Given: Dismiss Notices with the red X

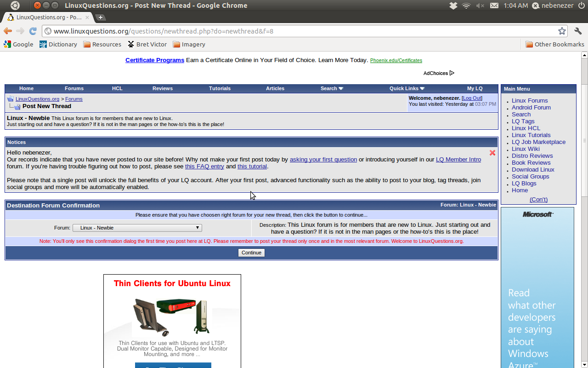Looking at the screenshot, I should (x=492, y=153).
